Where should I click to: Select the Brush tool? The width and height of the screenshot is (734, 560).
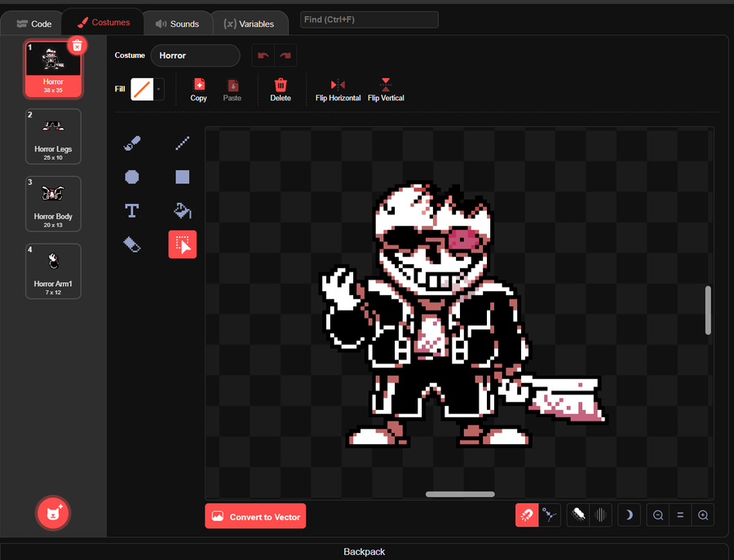(132, 143)
